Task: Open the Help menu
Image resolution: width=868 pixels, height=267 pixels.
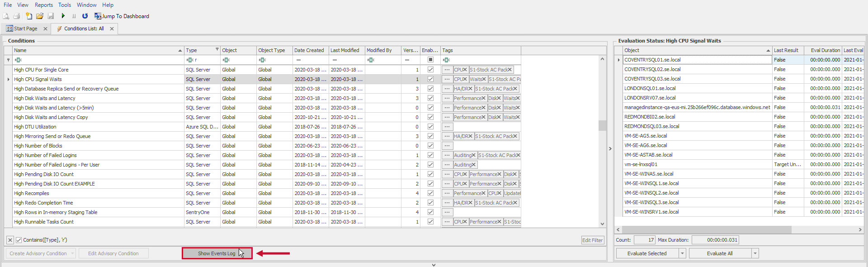Action: [x=108, y=5]
